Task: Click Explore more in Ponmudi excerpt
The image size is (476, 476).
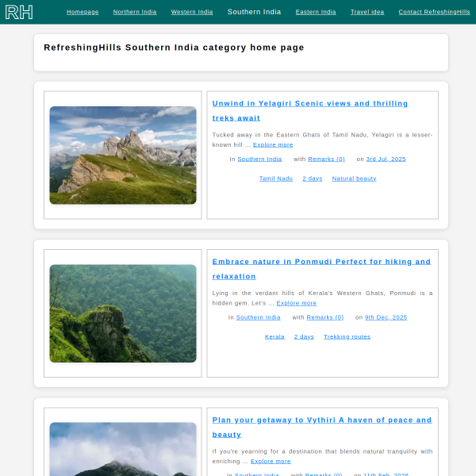Action: (296, 303)
